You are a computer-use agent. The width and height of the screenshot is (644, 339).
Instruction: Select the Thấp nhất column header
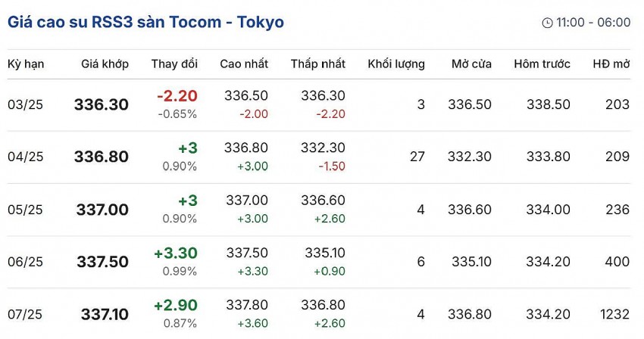(x=318, y=64)
